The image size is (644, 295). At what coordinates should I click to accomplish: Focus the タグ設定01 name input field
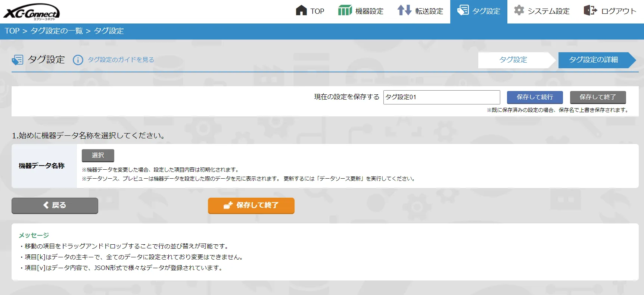[x=442, y=97]
